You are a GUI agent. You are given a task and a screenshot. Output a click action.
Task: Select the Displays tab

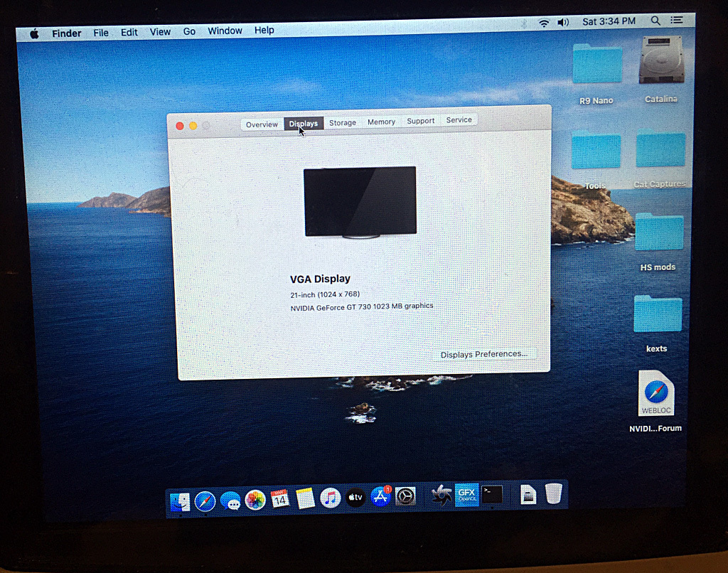(303, 124)
